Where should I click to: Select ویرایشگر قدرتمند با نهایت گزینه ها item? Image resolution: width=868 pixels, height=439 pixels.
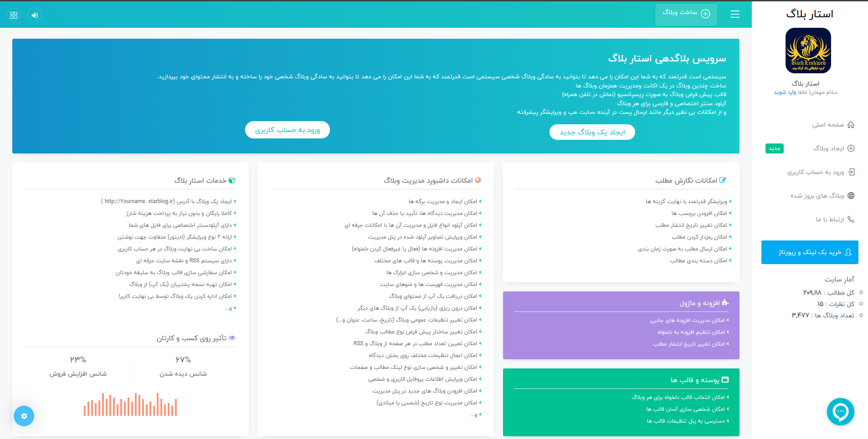click(x=686, y=201)
